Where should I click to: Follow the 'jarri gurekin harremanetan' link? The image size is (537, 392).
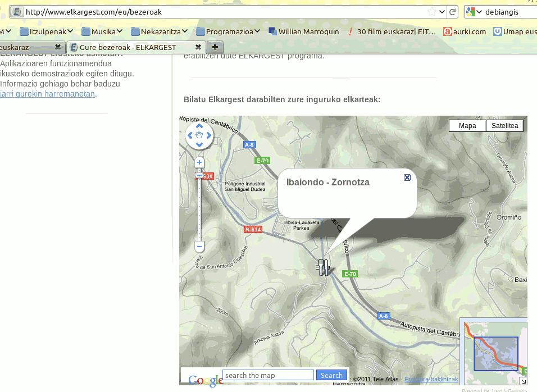coord(48,94)
